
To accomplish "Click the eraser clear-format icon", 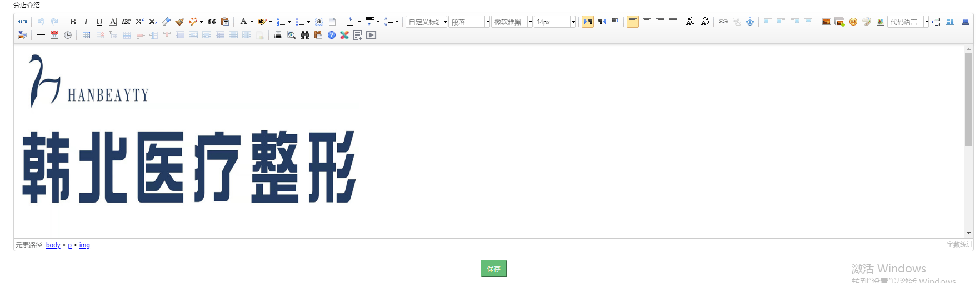I will (166, 22).
